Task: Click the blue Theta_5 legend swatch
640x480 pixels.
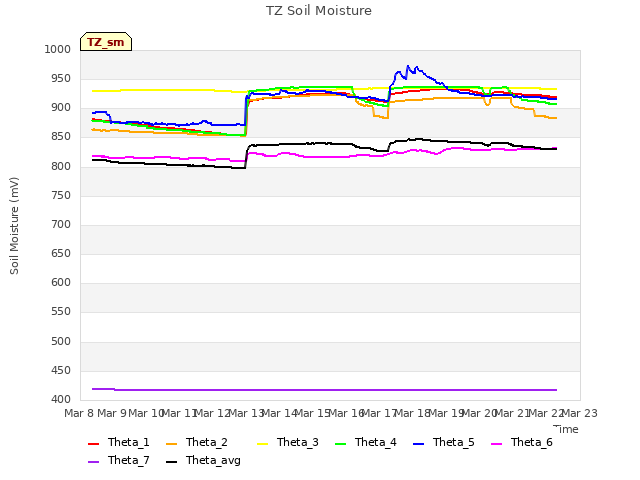Action: pos(418,444)
